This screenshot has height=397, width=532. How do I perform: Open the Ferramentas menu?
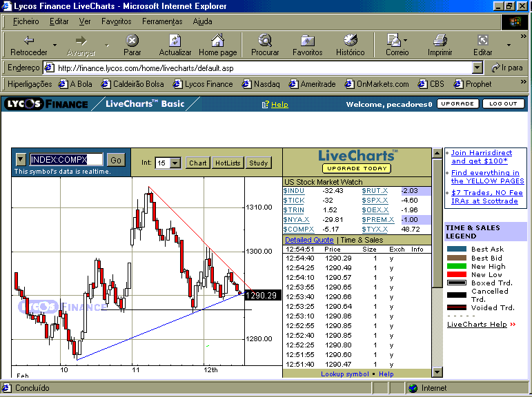(x=162, y=21)
